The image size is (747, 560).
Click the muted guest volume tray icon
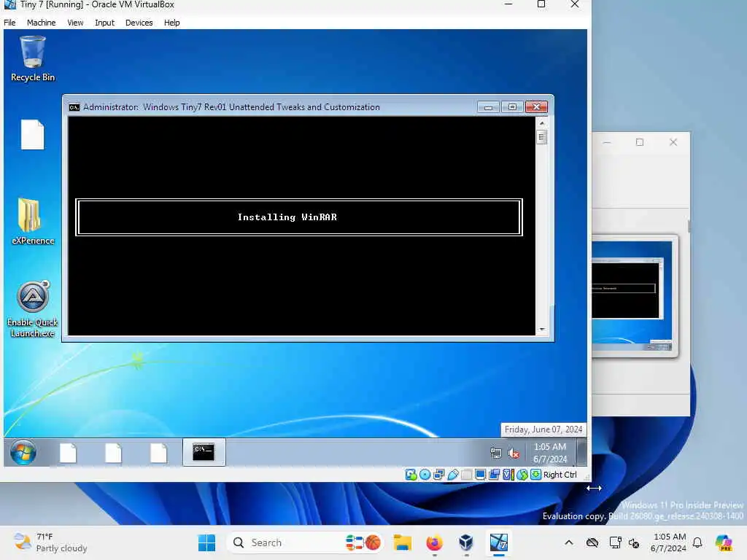(514, 453)
